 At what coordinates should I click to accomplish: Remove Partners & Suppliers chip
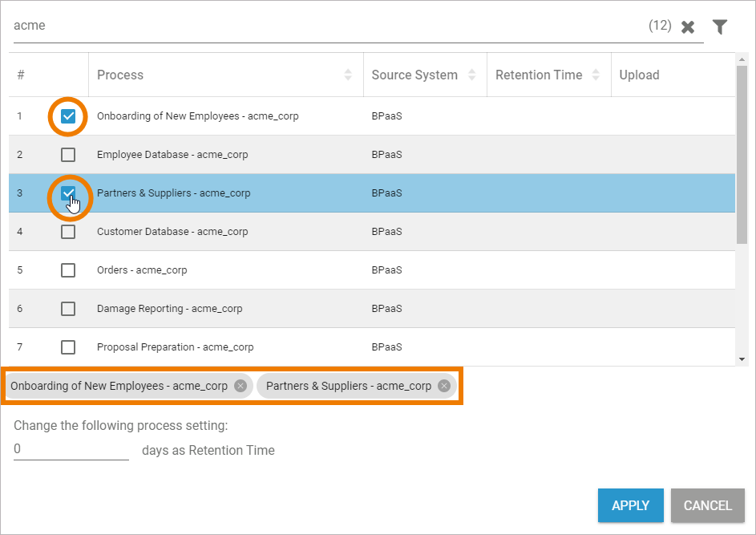pos(444,386)
